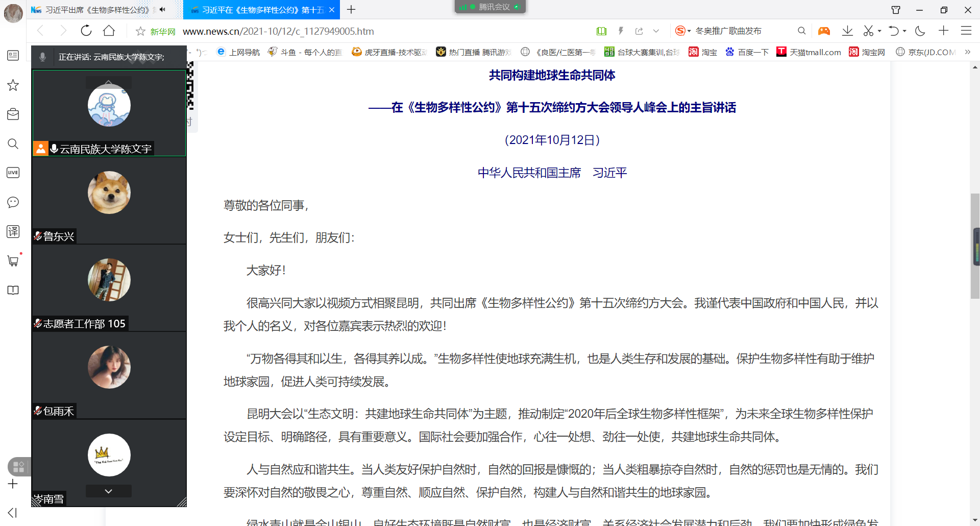Toggle night mode moon icon
980x526 pixels.
pyautogui.click(x=920, y=31)
